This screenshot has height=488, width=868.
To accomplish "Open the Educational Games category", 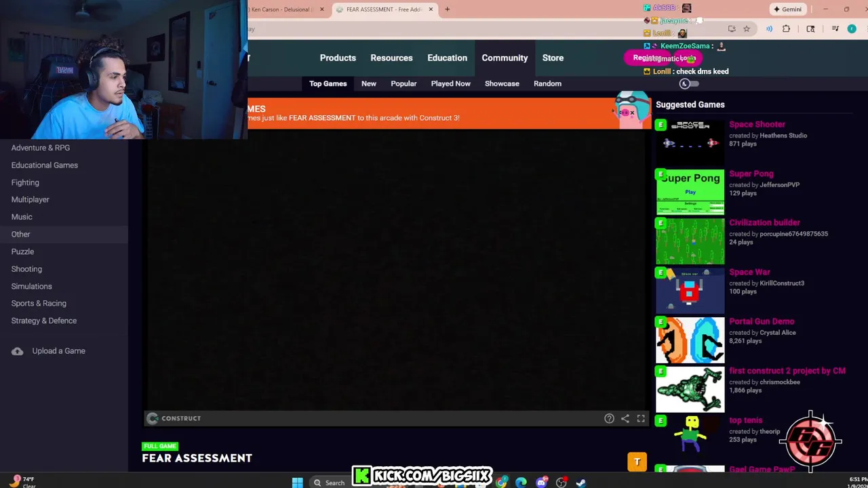I will (45, 165).
